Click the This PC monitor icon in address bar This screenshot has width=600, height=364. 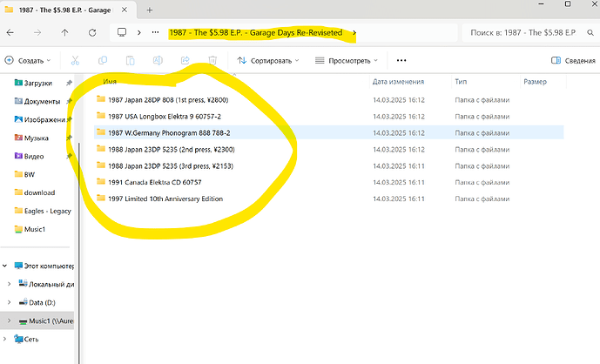pyautogui.click(x=122, y=32)
